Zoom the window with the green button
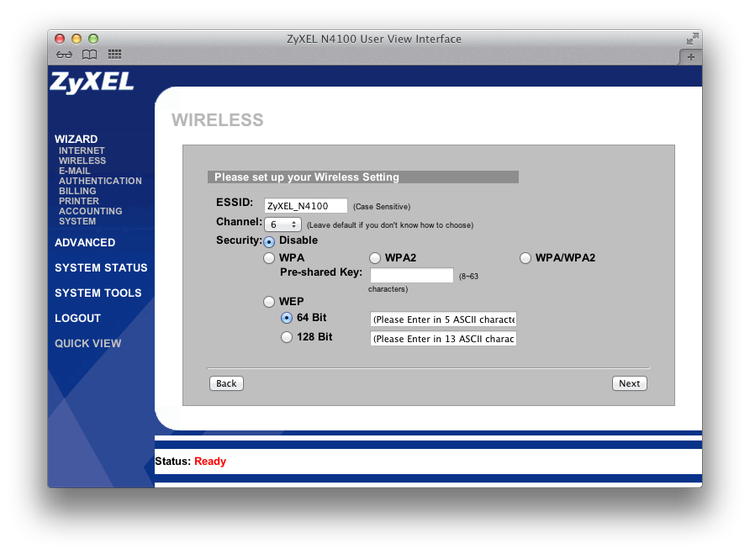The width and height of the screenshot is (750, 554). 94,39
